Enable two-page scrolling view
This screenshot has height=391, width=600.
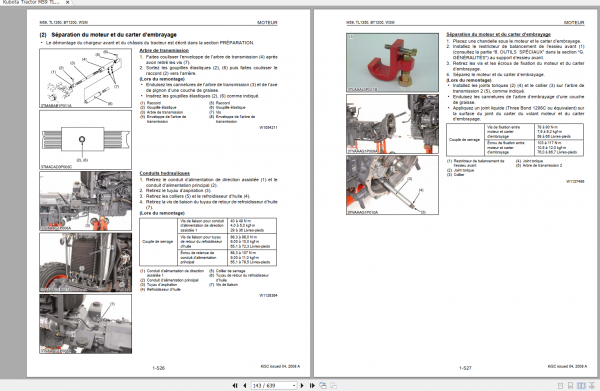point(592,386)
